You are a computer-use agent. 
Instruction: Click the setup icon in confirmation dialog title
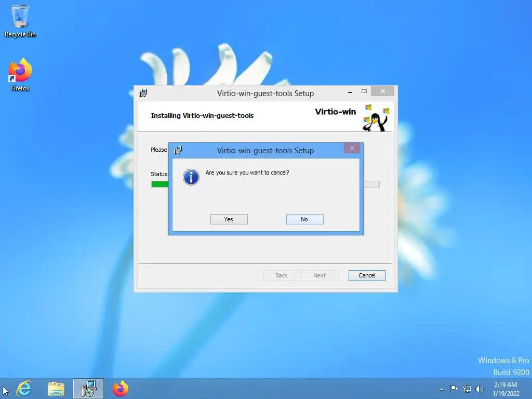click(178, 150)
